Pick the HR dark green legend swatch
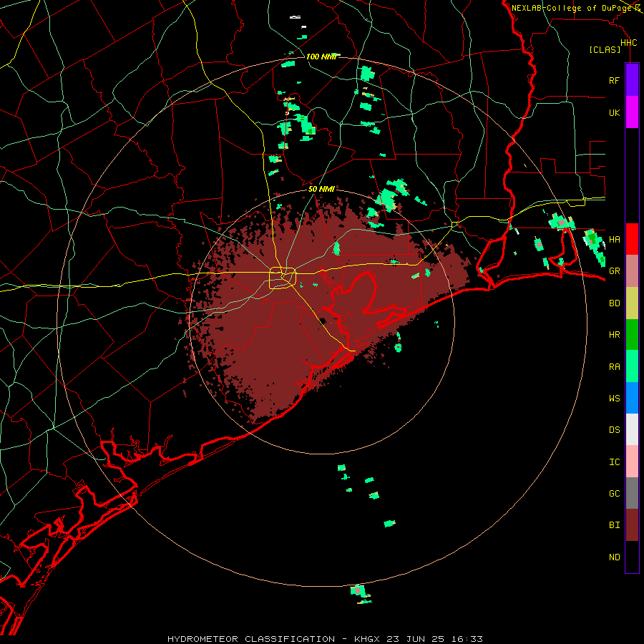The image size is (644, 644). [632, 335]
